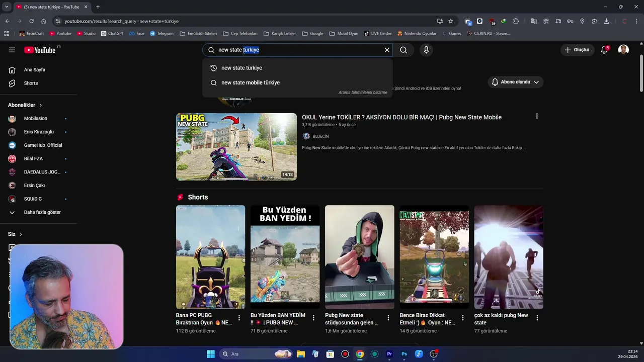Open Pubg New state stüdyosundan short
Image resolution: width=644 pixels, height=362 pixels.
point(359,257)
